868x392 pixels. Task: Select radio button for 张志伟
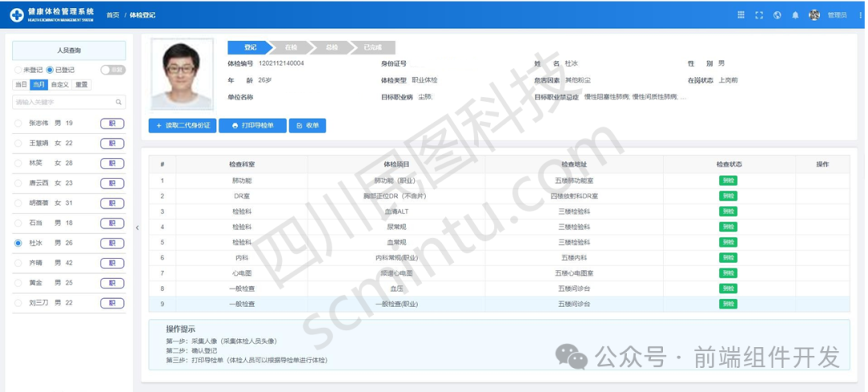pyautogui.click(x=18, y=123)
